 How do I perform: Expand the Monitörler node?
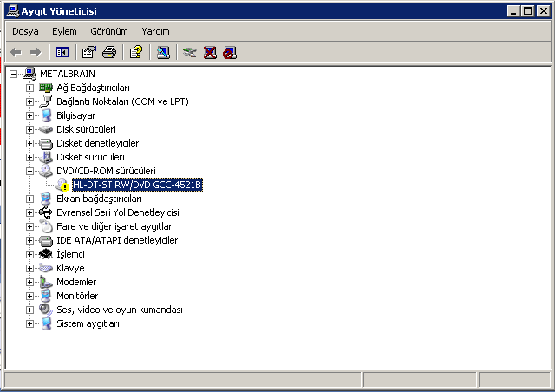(29, 296)
